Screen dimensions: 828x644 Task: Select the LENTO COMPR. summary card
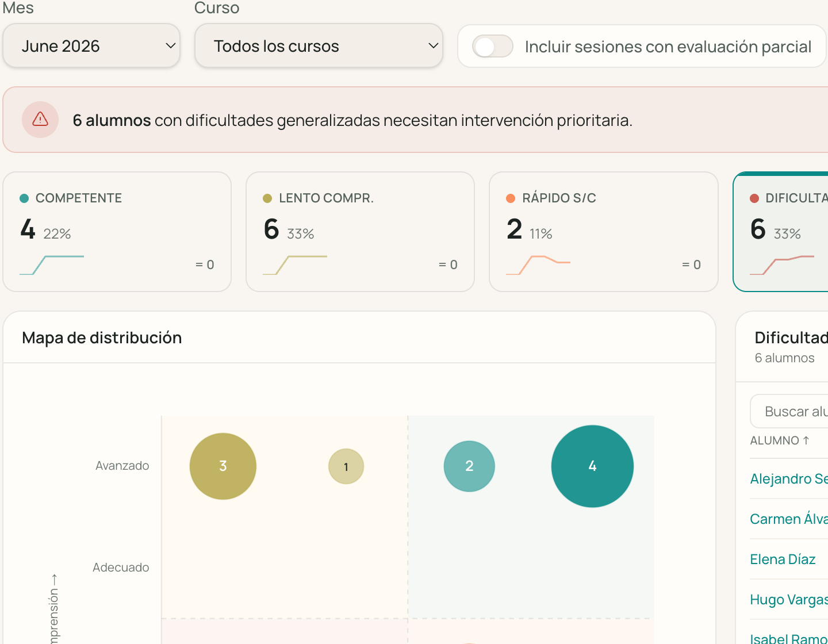360,232
